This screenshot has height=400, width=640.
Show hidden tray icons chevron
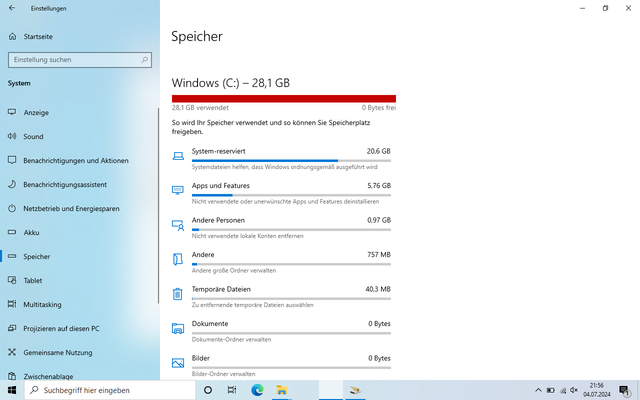coord(538,390)
